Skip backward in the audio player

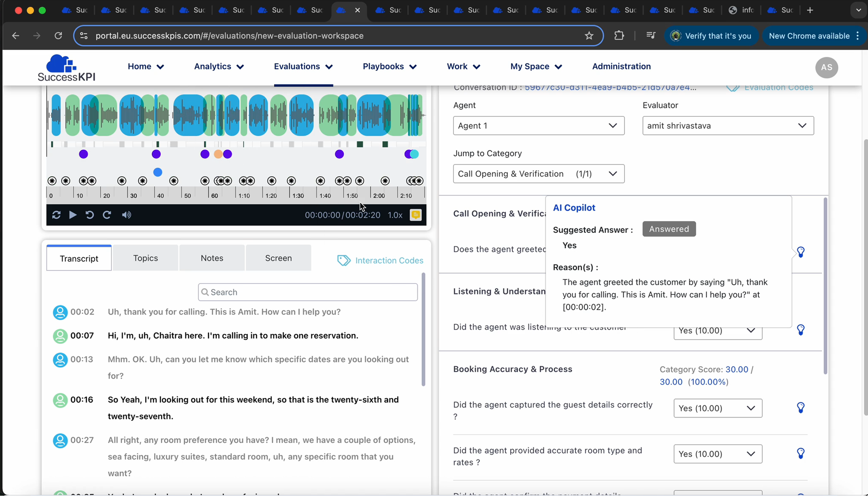(x=90, y=215)
